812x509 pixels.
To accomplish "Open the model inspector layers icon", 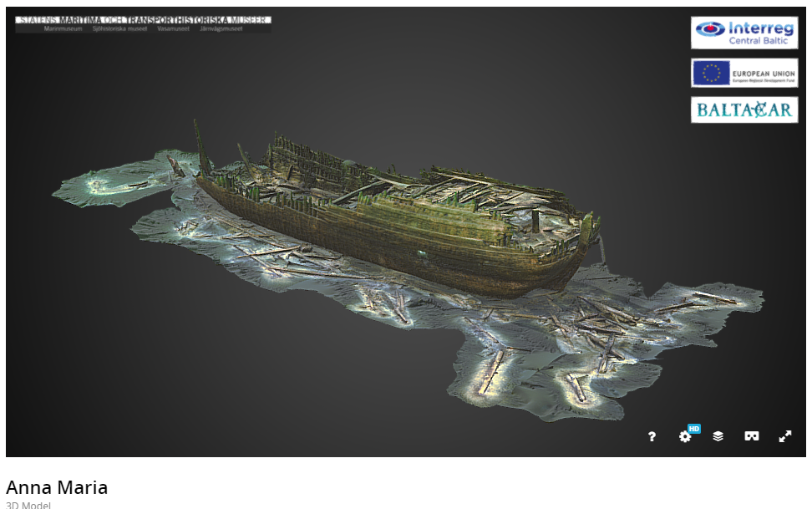I will [x=718, y=436].
